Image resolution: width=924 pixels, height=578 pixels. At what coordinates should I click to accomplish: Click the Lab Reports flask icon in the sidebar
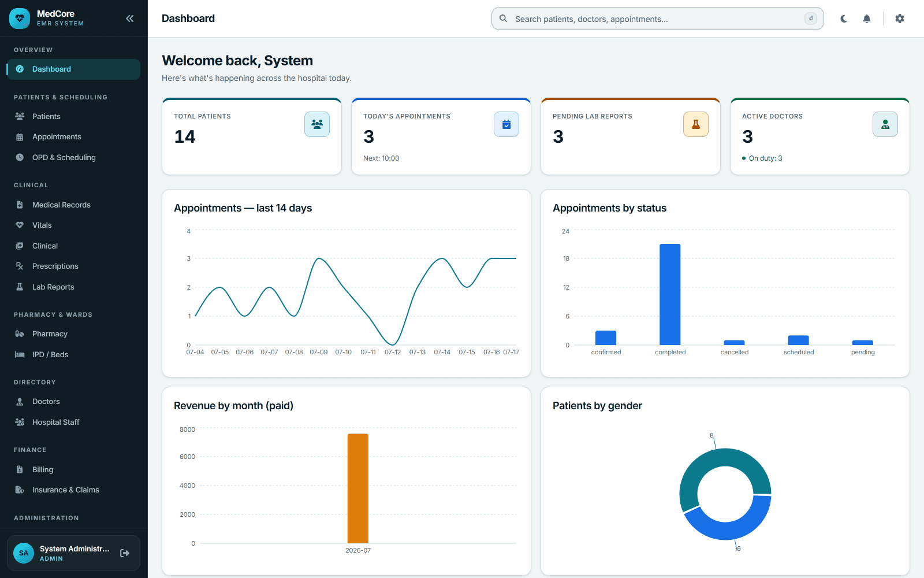20,287
